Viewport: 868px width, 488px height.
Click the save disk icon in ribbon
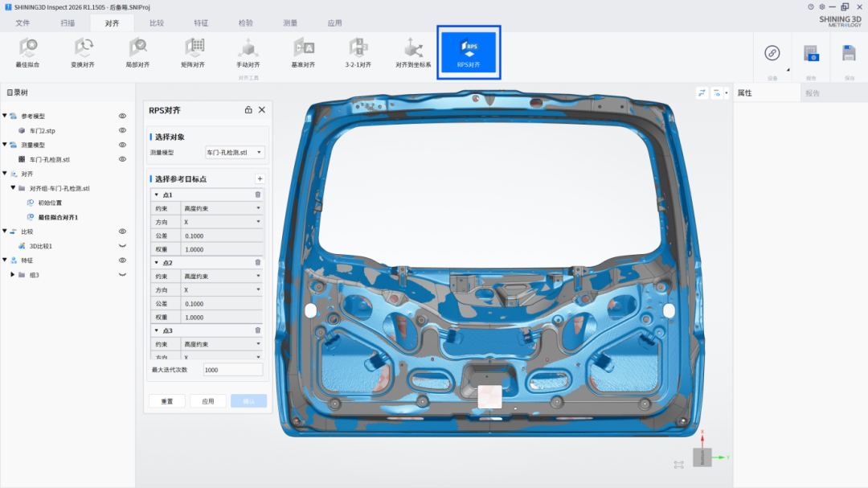(x=849, y=53)
